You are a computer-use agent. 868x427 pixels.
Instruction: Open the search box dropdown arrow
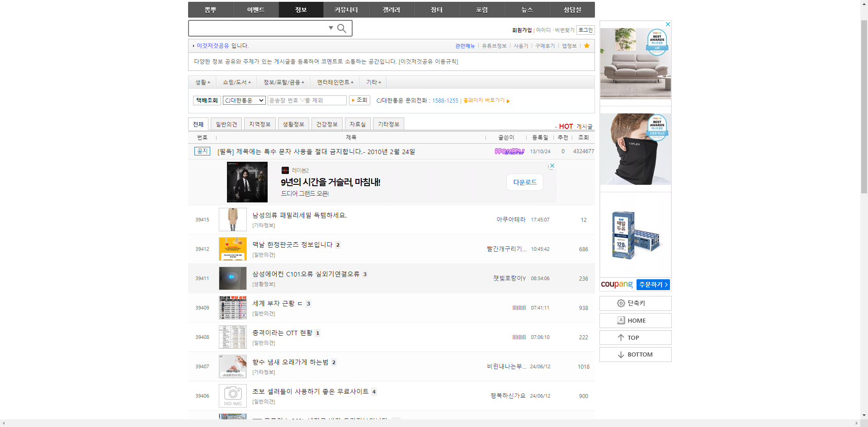[331, 28]
